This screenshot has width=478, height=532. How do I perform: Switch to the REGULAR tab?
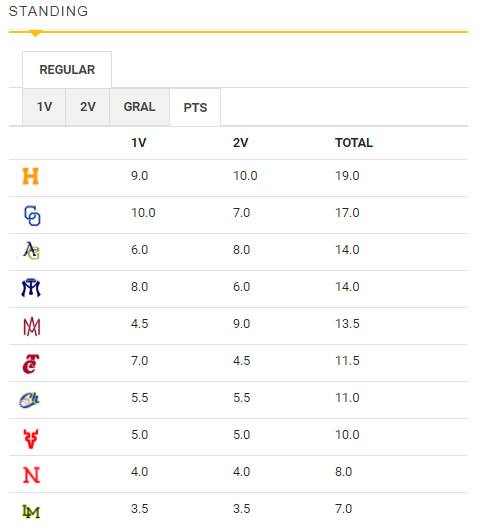tap(67, 70)
